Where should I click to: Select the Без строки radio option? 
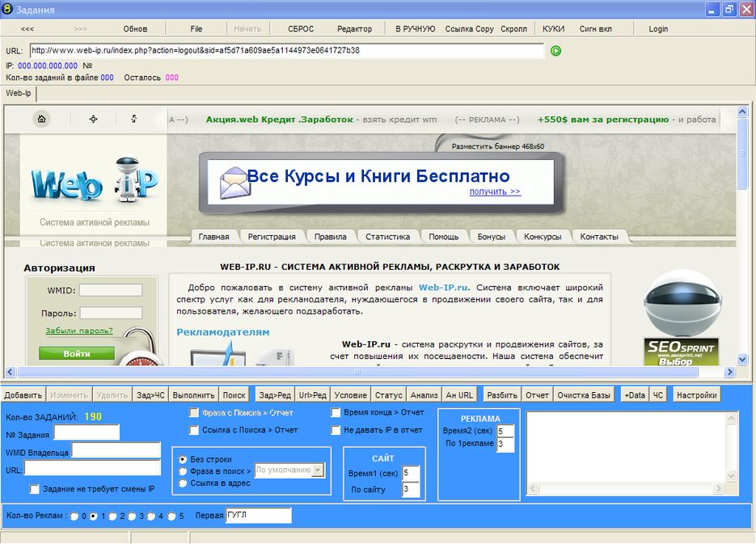pos(182,459)
